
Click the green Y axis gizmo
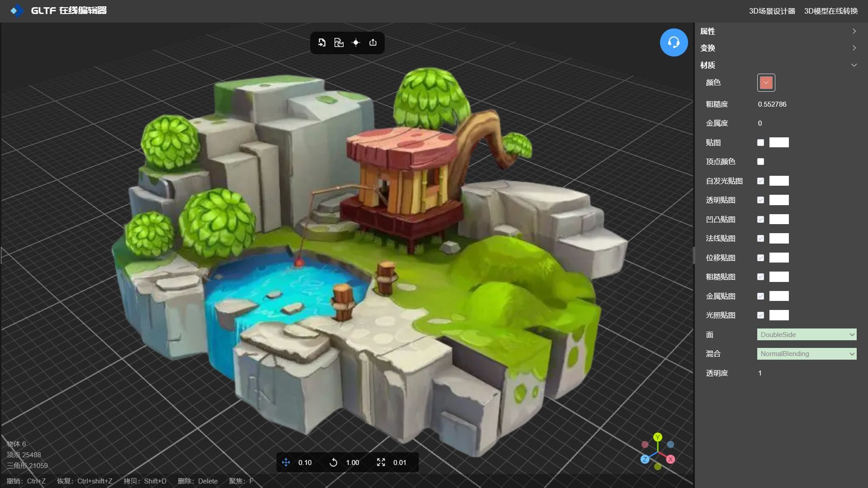[x=658, y=437]
